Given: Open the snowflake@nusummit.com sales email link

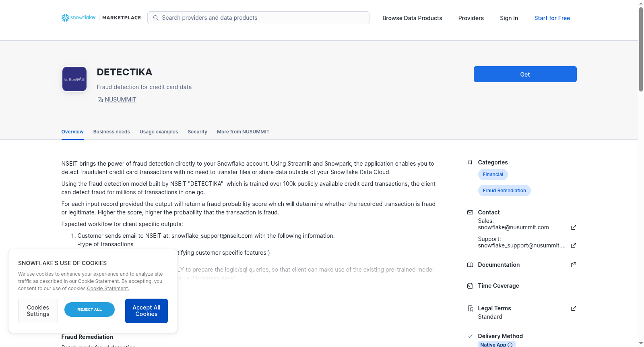Looking at the screenshot, I should click(513, 227).
